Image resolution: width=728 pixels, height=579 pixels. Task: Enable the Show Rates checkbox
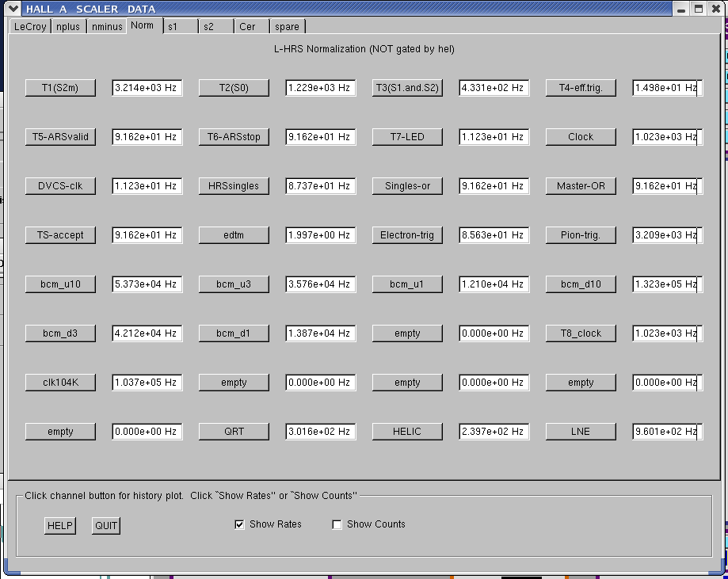239,524
